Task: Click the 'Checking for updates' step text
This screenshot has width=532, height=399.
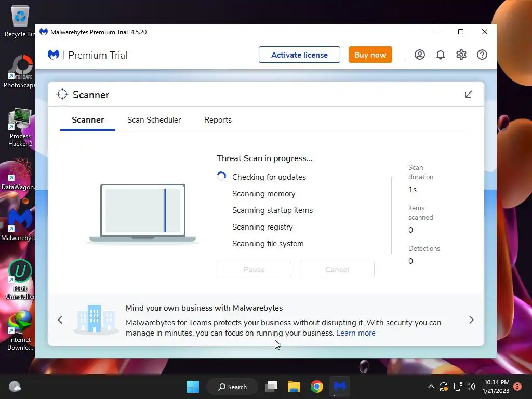Action: 269,177
